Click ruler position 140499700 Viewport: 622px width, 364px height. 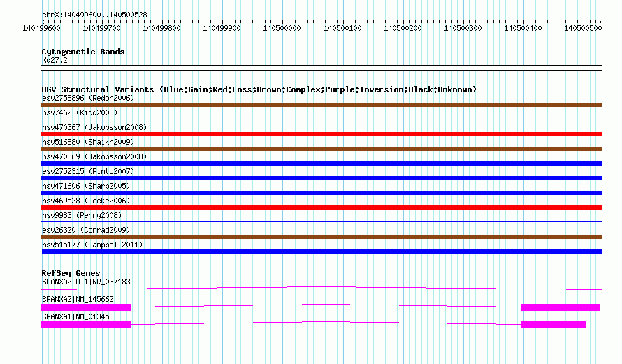pyautogui.click(x=101, y=28)
